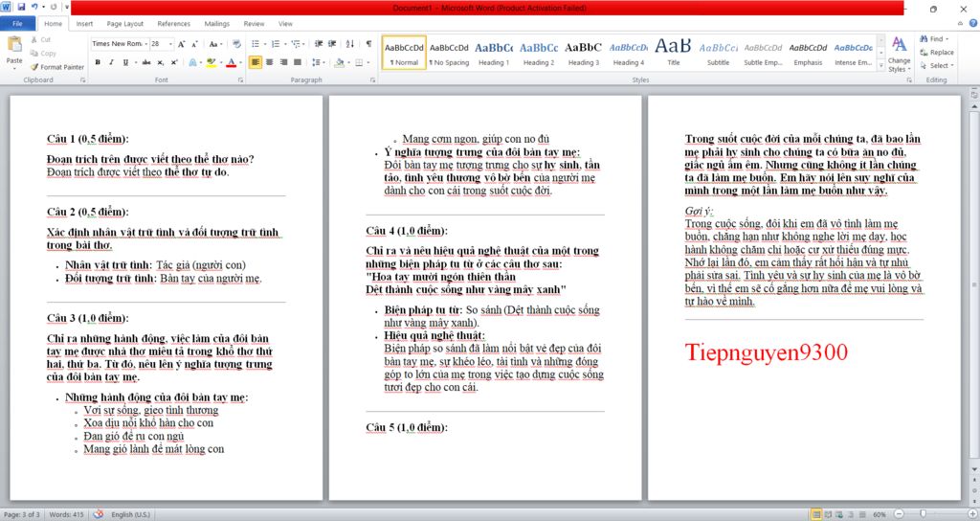This screenshot has width=980, height=521.
Task: Toggle Center alignment
Action: click(x=269, y=62)
